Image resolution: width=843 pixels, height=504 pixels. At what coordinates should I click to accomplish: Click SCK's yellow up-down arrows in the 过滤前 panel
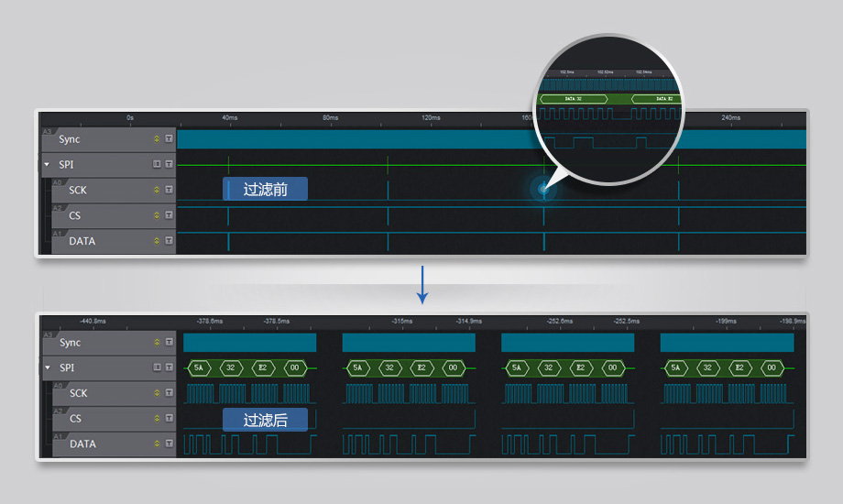pyautogui.click(x=157, y=190)
